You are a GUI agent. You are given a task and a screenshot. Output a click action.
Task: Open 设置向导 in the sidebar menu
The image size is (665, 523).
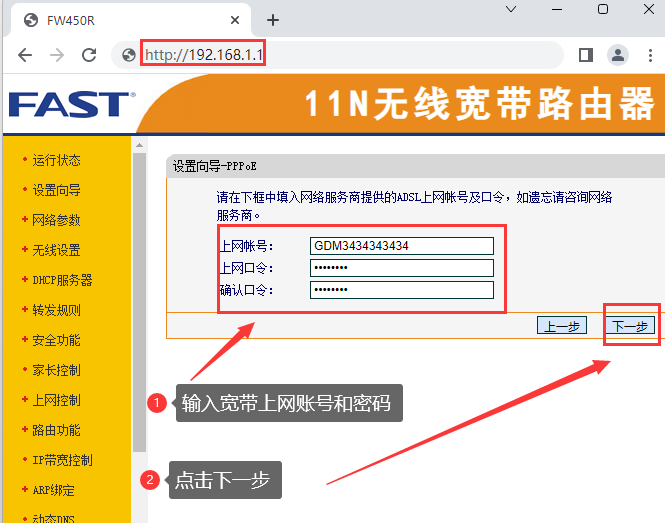[56, 190]
